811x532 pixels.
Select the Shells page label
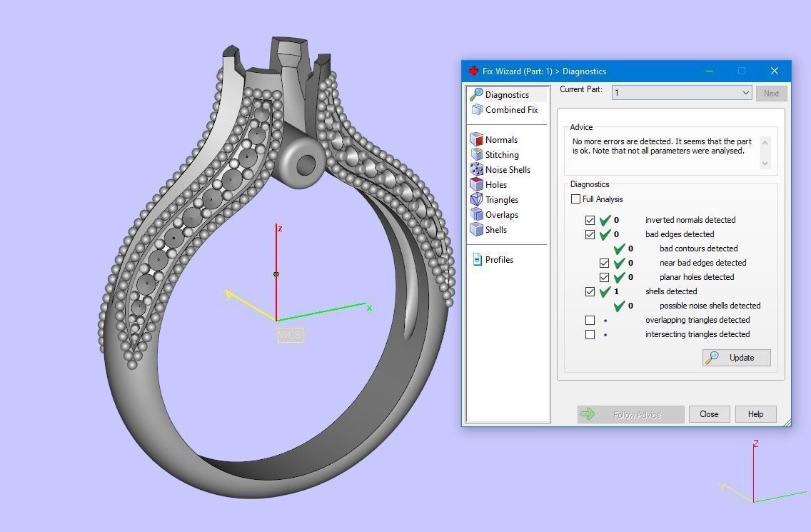point(495,230)
